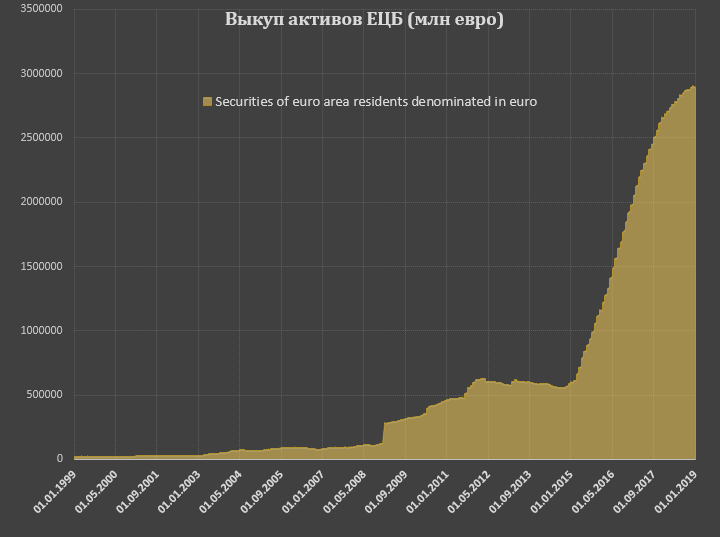Viewport: 720px width, 537px height.
Task: Click the gold area series peak near 2019
Action: [692, 87]
